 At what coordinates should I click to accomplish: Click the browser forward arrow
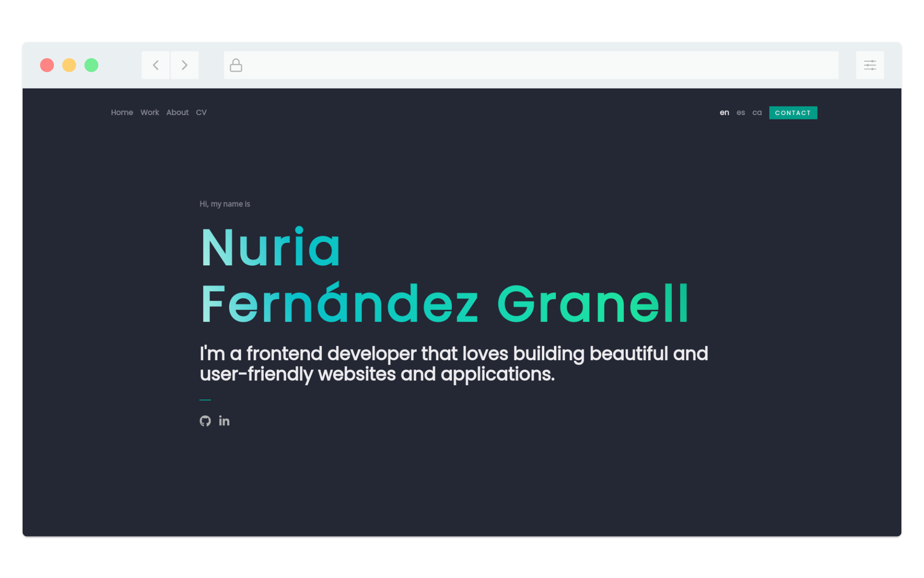coord(184,65)
